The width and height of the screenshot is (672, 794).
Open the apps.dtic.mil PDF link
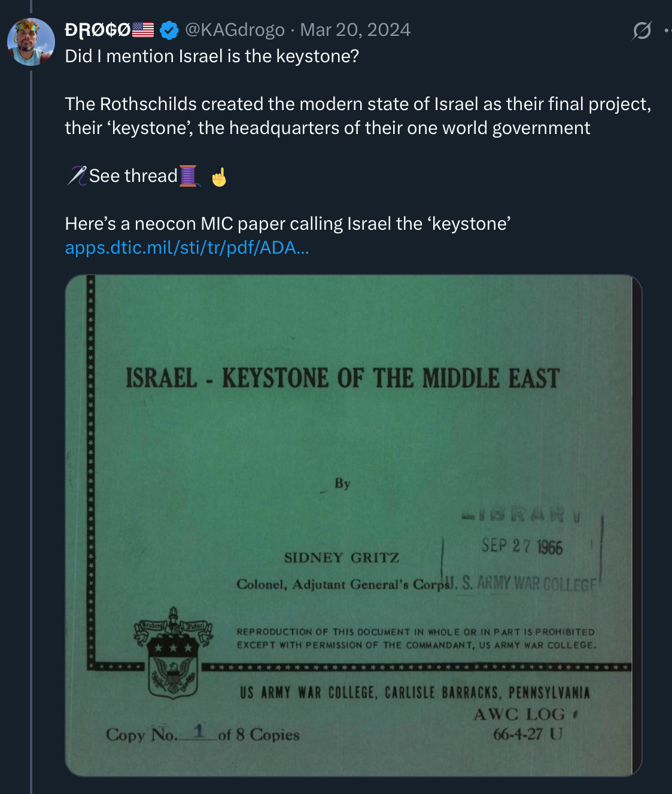187,248
